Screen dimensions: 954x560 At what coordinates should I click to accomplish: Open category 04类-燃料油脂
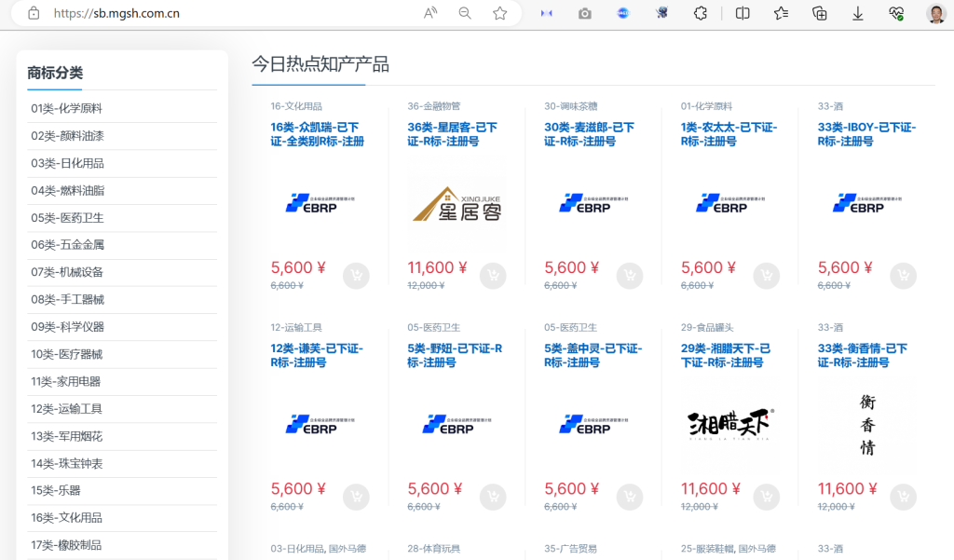[x=67, y=190]
